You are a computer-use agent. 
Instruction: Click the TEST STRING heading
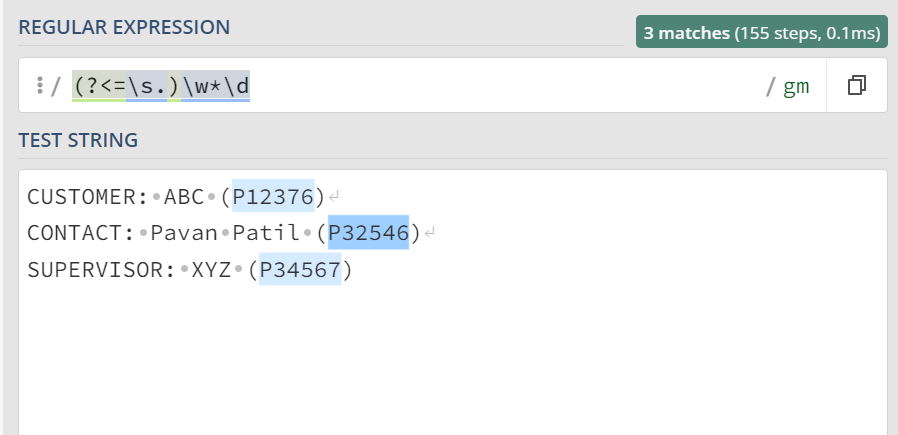click(x=78, y=141)
